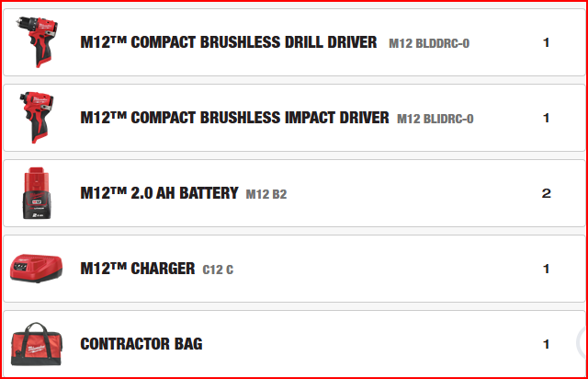Screen dimensions: 588x379
Task: Open M12 Compact Brushless Impact Driver title
Action: (x=234, y=118)
